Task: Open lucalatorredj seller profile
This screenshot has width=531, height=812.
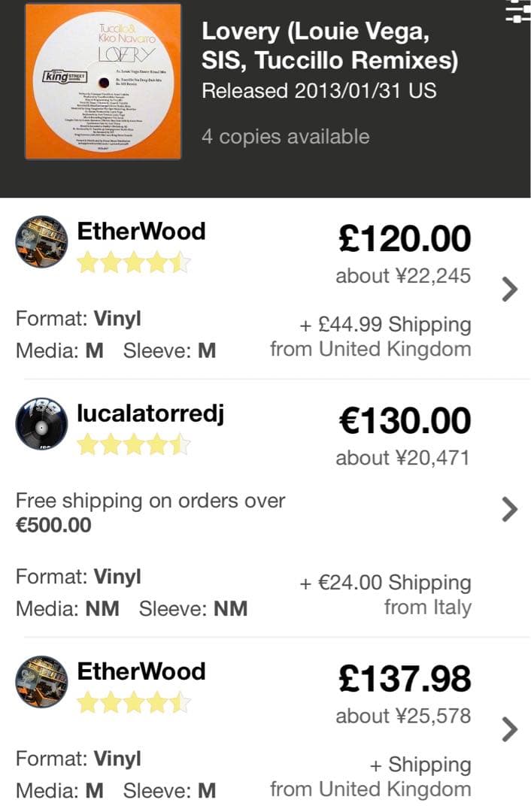Action: click(x=150, y=413)
